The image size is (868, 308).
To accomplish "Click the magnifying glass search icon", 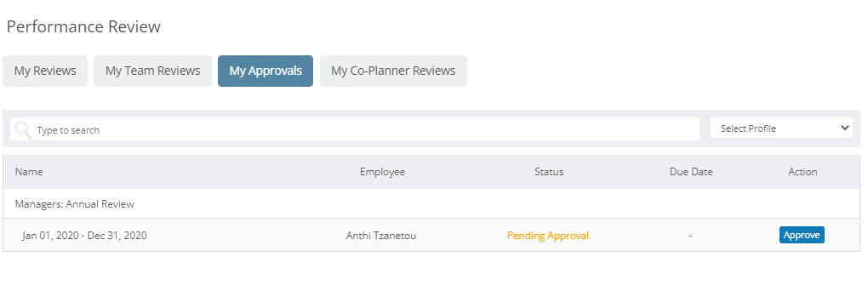I will (23, 129).
